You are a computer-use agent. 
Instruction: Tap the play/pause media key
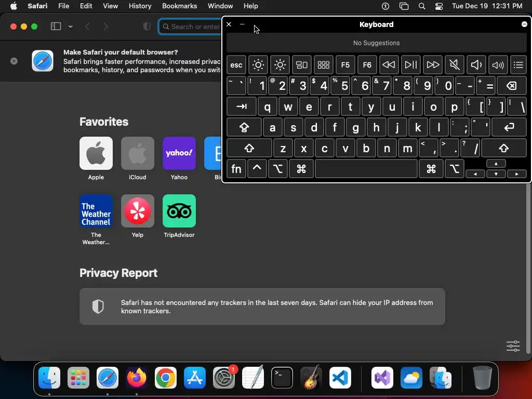[x=411, y=65]
